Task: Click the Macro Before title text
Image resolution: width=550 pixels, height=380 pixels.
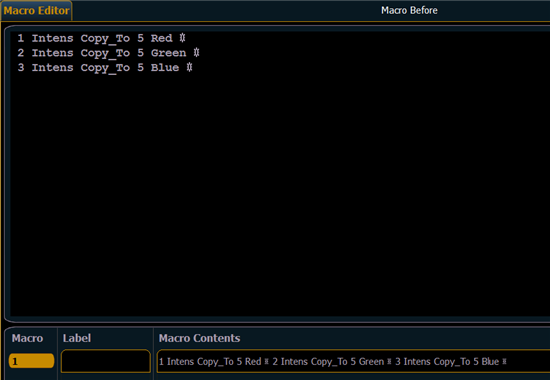Action: click(x=409, y=11)
